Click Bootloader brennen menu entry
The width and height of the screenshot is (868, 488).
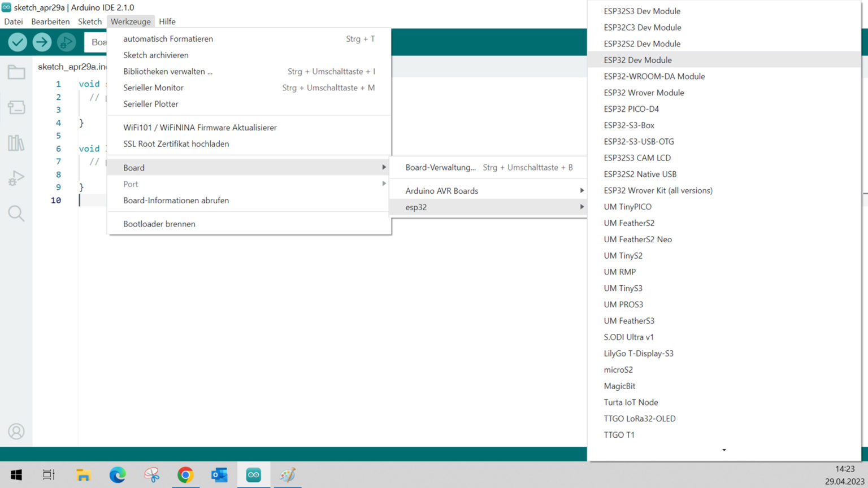point(159,224)
